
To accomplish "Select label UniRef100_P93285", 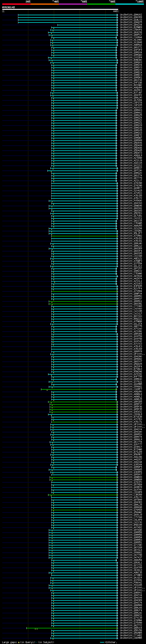I will coord(131,585).
